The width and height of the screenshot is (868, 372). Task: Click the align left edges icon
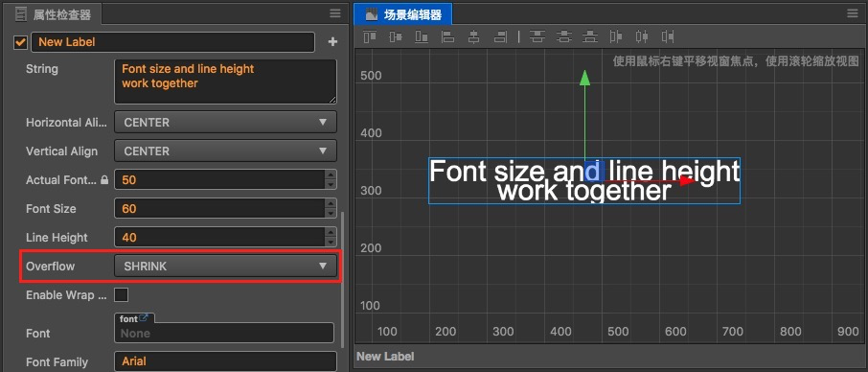(x=447, y=37)
